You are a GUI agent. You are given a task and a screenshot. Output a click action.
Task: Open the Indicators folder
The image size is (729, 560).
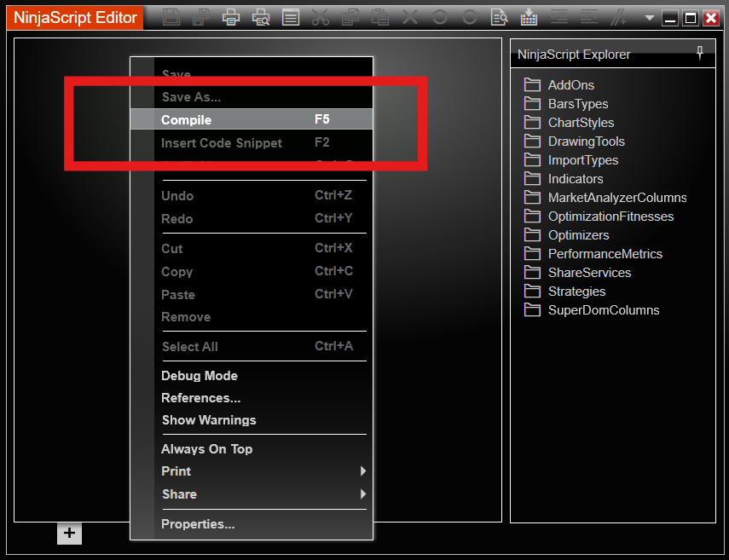(x=564, y=179)
